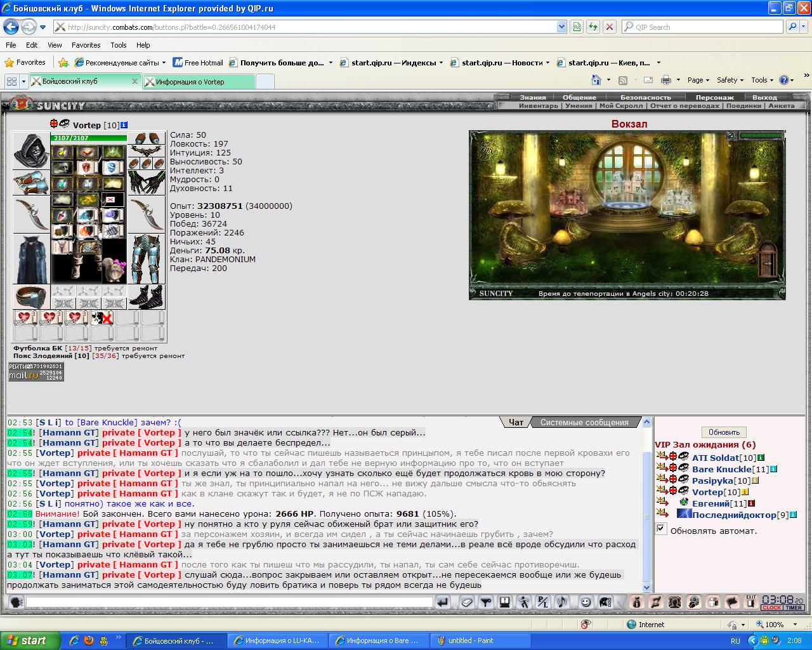
Task: Open recent pages dropdown next to Forward
Action: pos(43,27)
